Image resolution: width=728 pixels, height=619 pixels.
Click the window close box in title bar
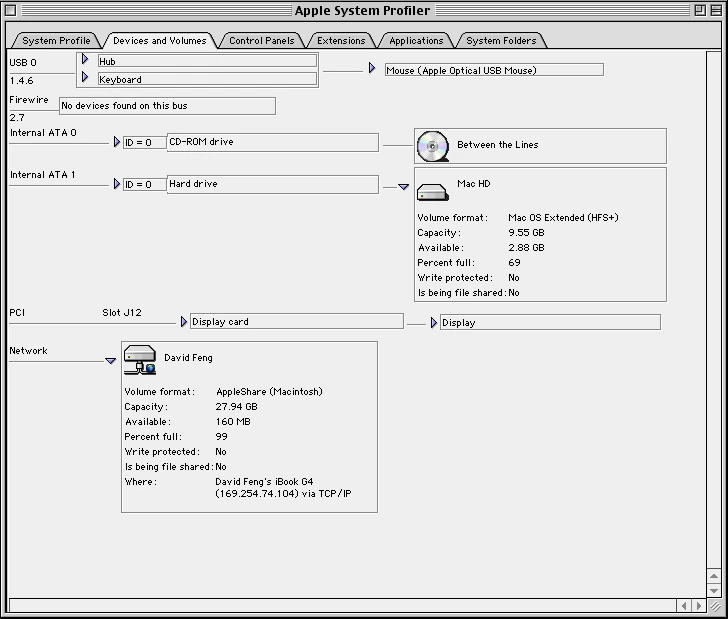[x=11, y=10]
